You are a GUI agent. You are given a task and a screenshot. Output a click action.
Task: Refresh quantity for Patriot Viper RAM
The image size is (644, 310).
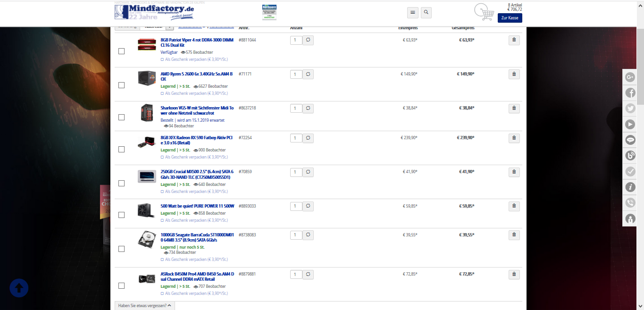tap(308, 41)
